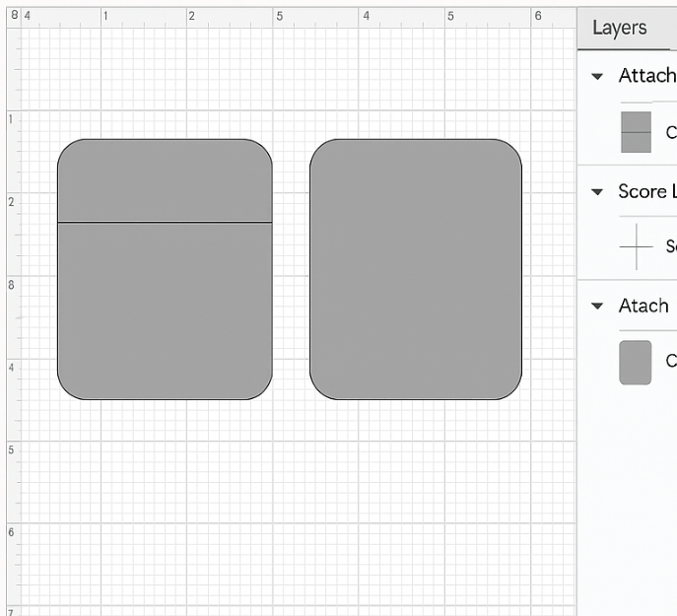Collapse the Score L group arrow
Viewport: 677px width, 616px height.
pos(597,192)
